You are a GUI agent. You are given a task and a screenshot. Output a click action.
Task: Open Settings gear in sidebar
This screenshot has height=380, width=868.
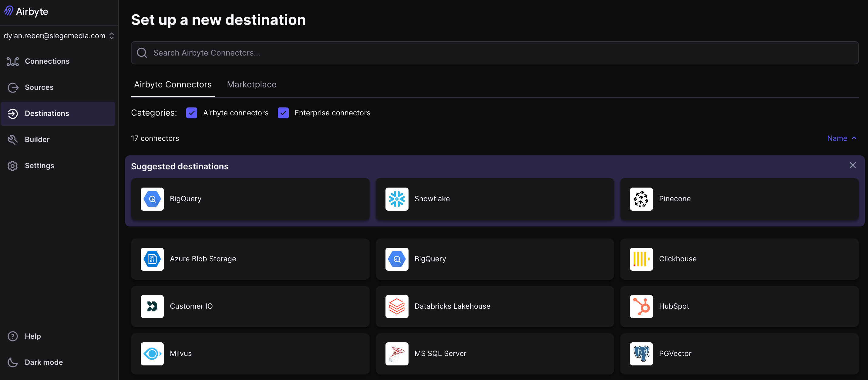point(13,165)
